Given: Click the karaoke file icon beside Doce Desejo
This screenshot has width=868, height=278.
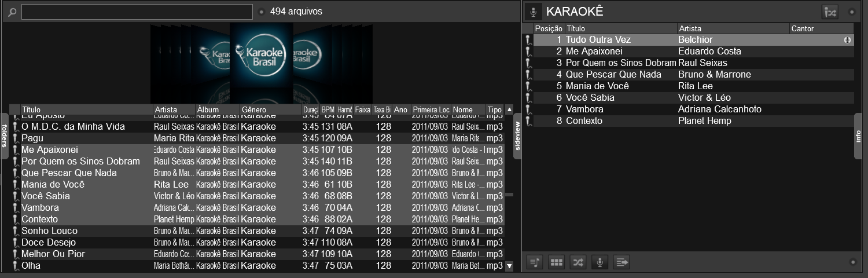Looking at the screenshot, I should point(16,243).
